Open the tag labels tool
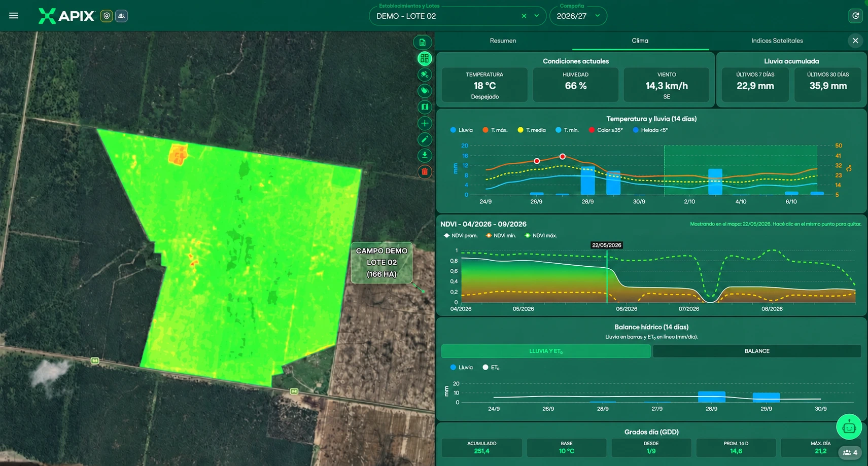Viewport: 868px width, 466px height. tap(425, 91)
